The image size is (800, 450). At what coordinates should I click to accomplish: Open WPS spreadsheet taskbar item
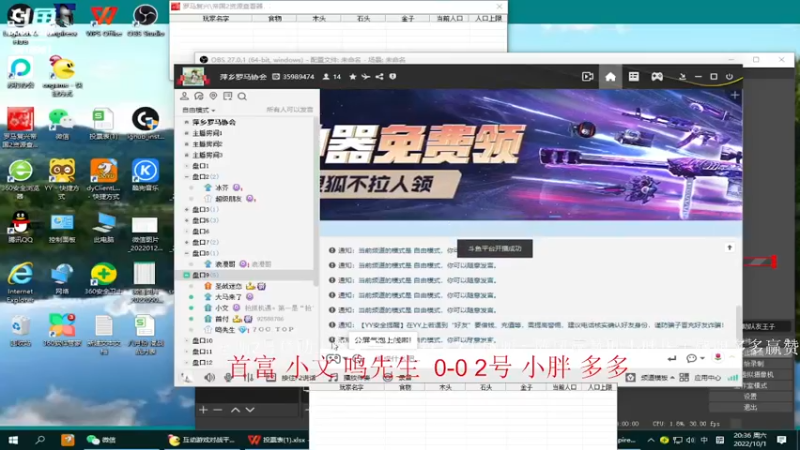point(277,440)
